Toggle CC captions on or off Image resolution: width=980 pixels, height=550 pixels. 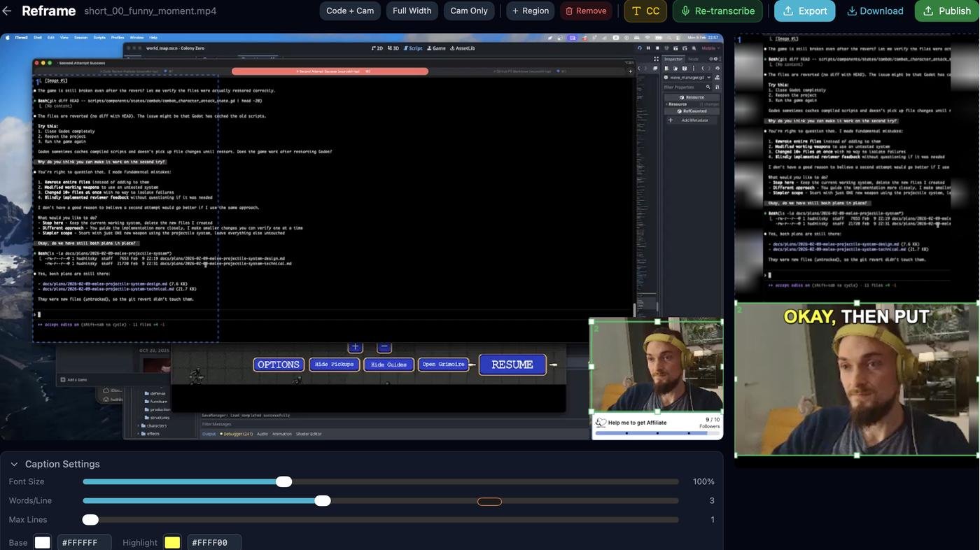coord(645,11)
